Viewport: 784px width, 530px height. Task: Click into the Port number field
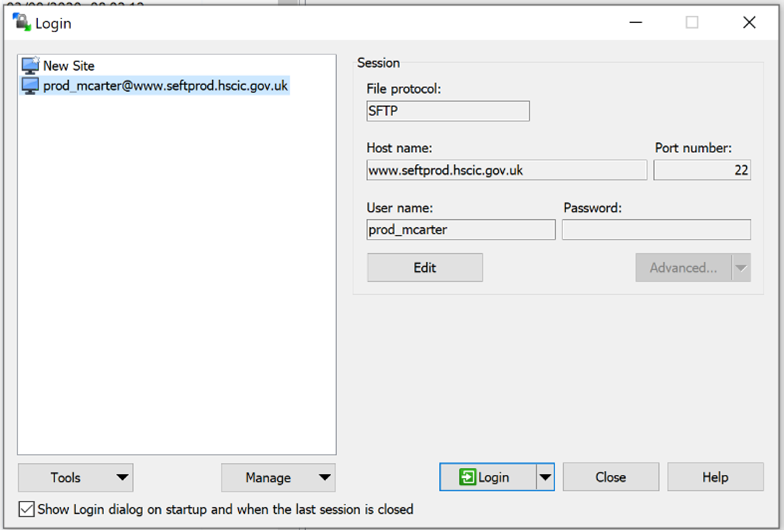[x=702, y=170]
